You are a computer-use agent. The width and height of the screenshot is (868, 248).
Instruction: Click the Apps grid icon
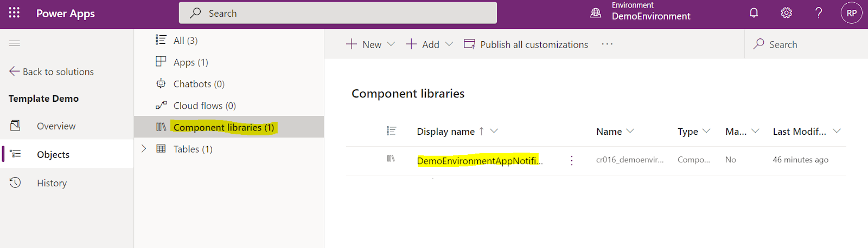click(x=161, y=61)
